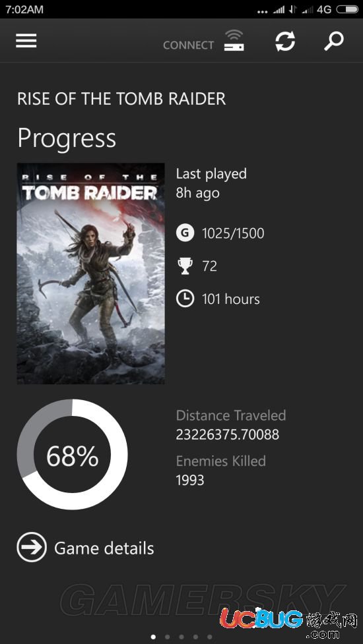Tap the Gamerscore G icon
The image size is (363, 644).
coord(185,233)
